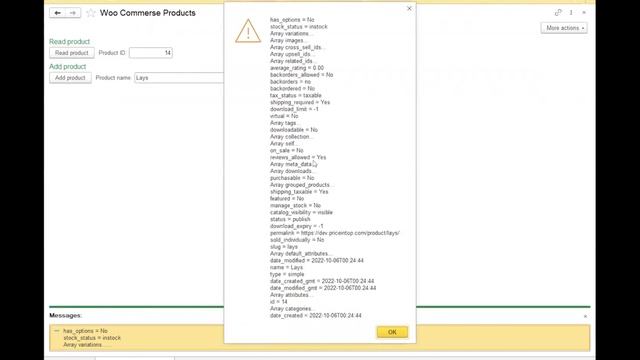
Task: Click 'has_options = No' in Messages panel
Action: coord(85,331)
